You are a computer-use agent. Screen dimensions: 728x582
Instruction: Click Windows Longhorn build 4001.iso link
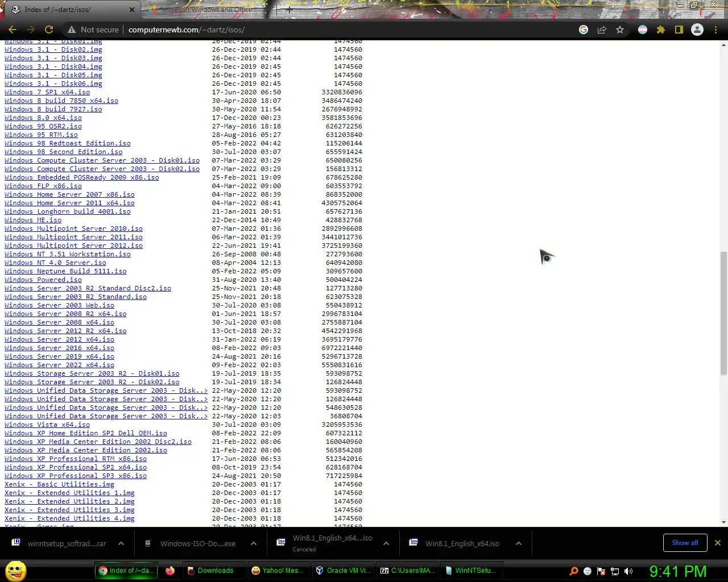point(68,211)
